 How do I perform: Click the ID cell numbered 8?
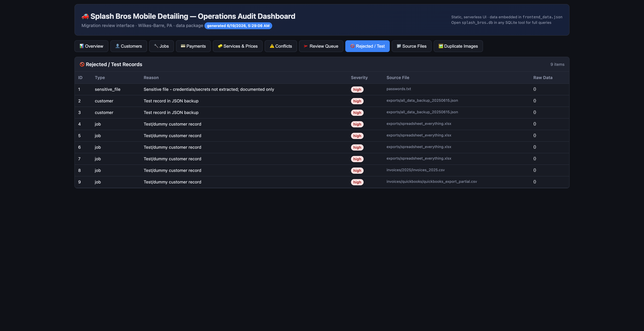pos(79,170)
